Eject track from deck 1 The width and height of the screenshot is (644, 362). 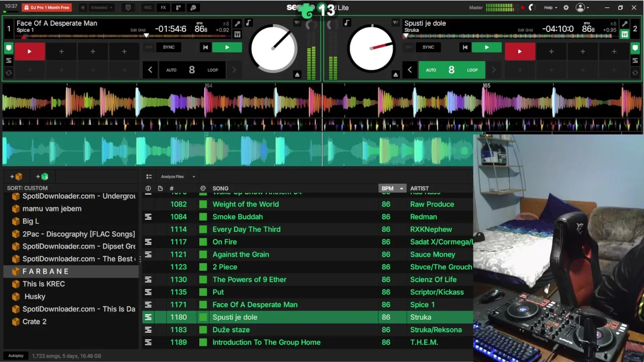(x=297, y=75)
